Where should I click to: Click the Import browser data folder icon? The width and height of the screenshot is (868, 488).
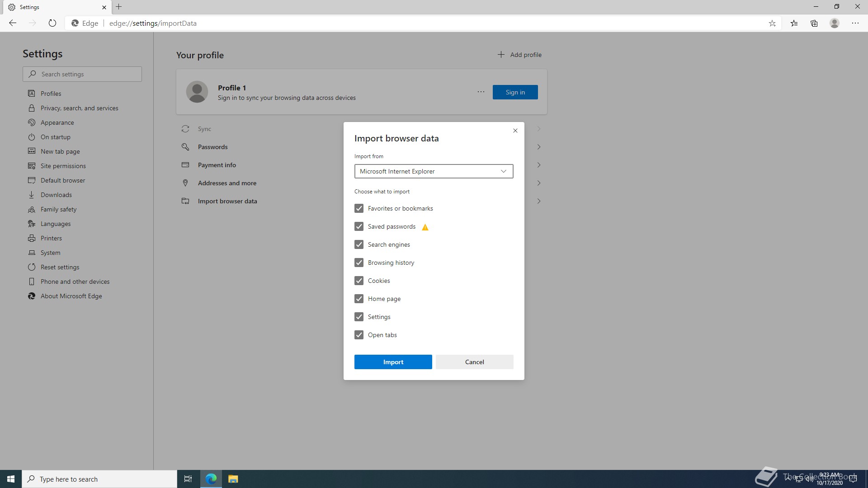[185, 201]
